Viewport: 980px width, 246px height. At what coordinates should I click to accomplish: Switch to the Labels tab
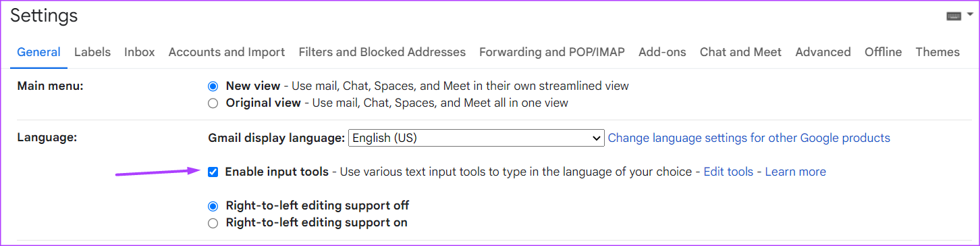[92, 52]
